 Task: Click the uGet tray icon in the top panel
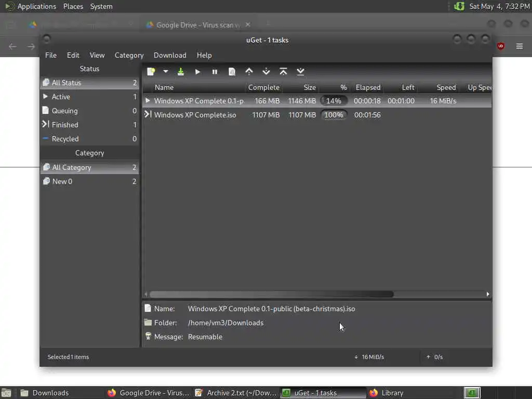point(459,6)
